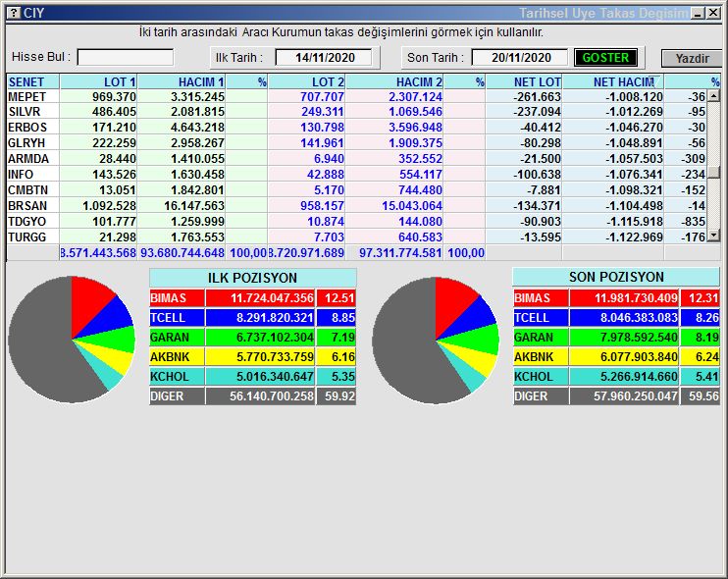
Task: Click HACIM 2 value 3.596.948
Action: click(x=415, y=128)
